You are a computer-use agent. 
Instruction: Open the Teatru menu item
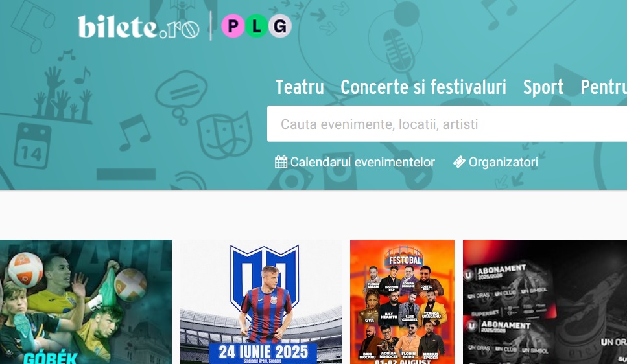(x=300, y=87)
